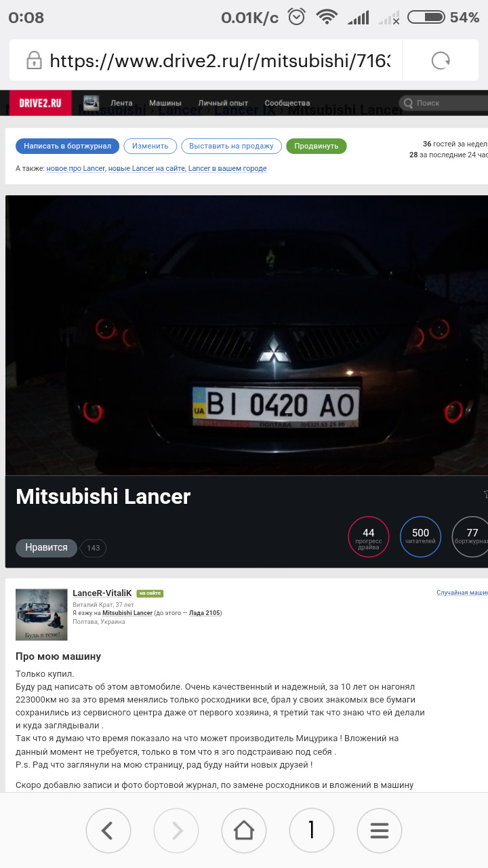Viewport: 488px width, 868px height.
Task: Click the Нравится like button
Action: pyautogui.click(x=47, y=547)
